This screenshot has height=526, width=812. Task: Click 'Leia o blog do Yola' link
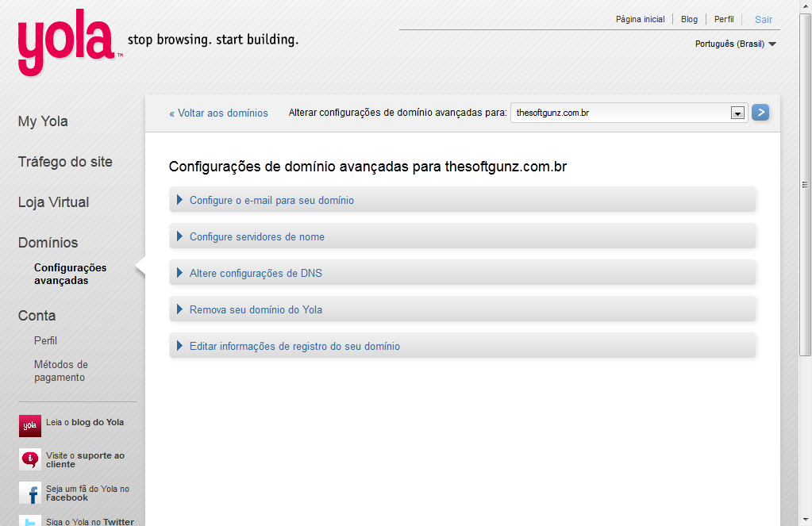[x=85, y=422]
